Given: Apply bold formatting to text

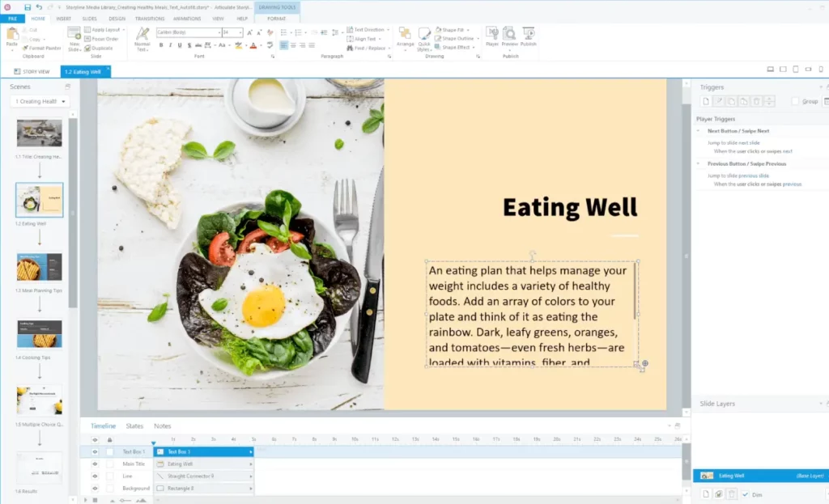Looking at the screenshot, I should 161,45.
